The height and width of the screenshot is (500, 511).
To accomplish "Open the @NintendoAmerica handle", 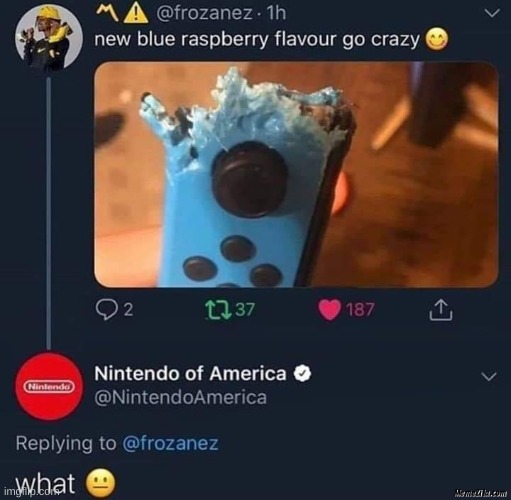I will tap(180, 398).
